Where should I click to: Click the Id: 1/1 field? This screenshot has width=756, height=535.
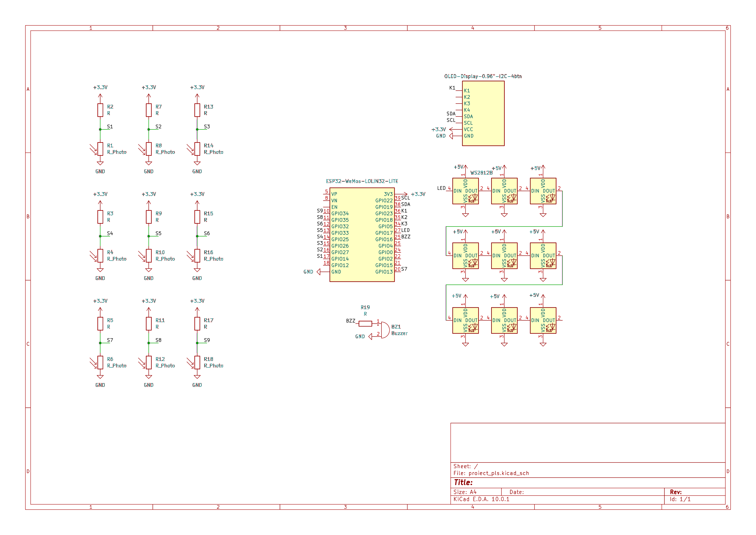(x=680, y=499)
